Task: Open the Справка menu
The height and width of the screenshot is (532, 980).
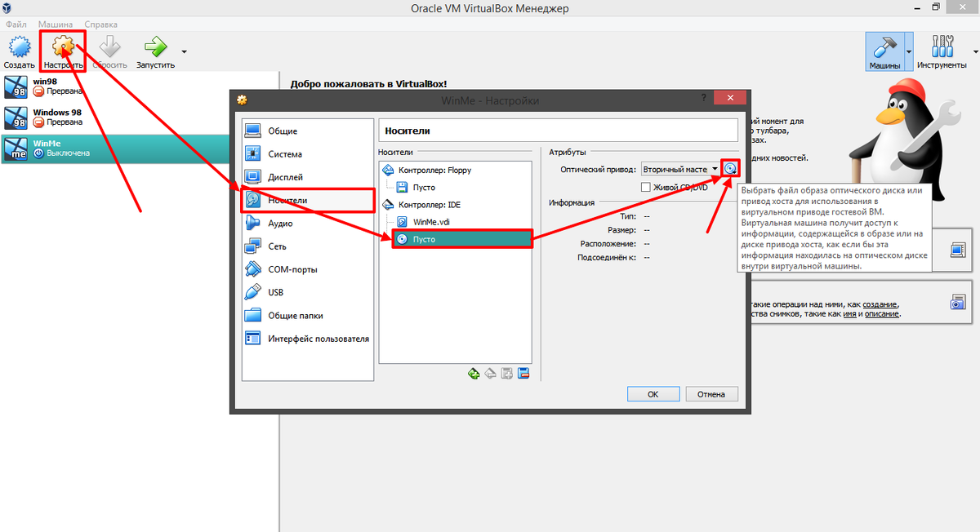Action: coord(100,24)
